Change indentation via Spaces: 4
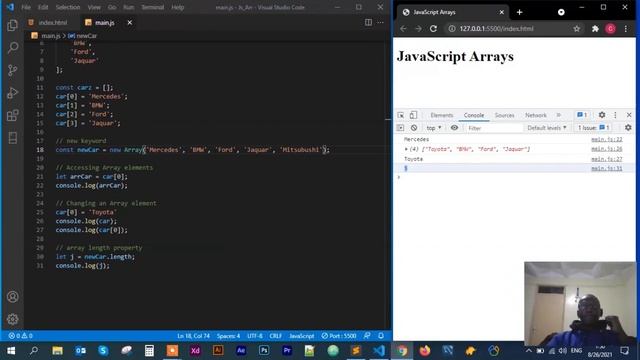The height and width of the screenshot is (360, 640). pyautogui.click(x=229, y=336)
